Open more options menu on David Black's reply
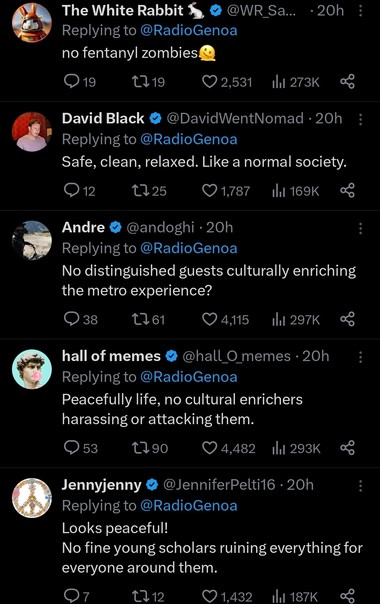This screenshot has height=604, width=380. click(x=360, y=119)
